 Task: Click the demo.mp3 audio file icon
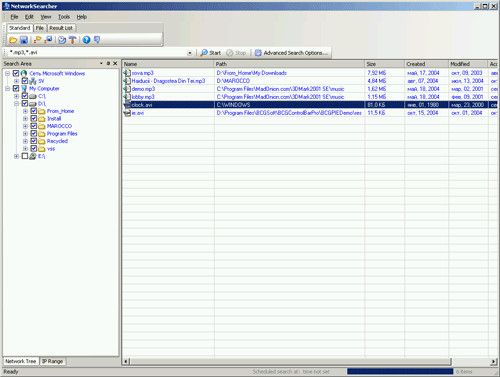click(127, 89)
